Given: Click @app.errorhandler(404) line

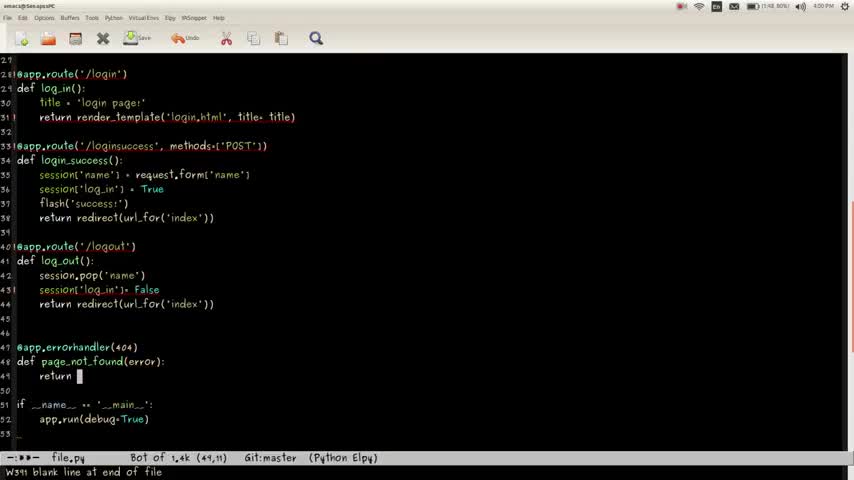Looking at the screenshot, I should click(77, 348).
